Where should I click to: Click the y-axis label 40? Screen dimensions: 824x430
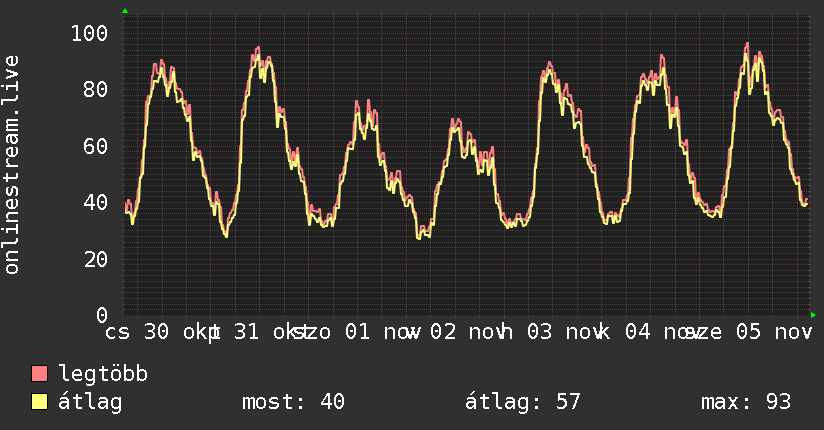[x=96, y=202]
